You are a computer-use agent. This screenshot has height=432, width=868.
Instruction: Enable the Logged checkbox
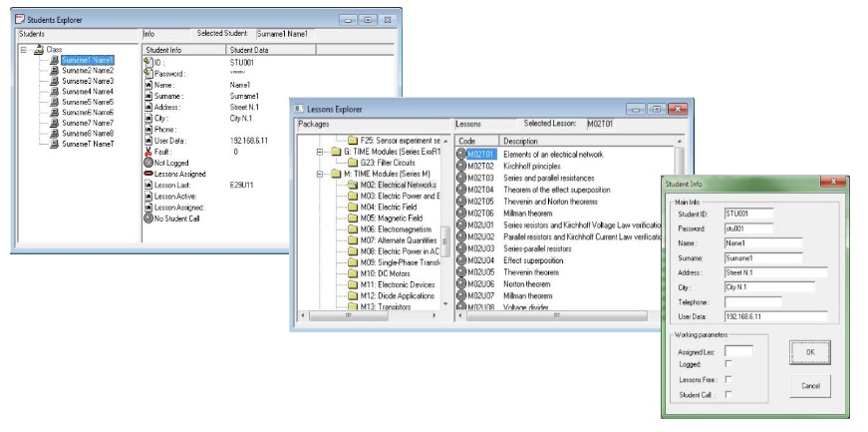coord(729,364)
